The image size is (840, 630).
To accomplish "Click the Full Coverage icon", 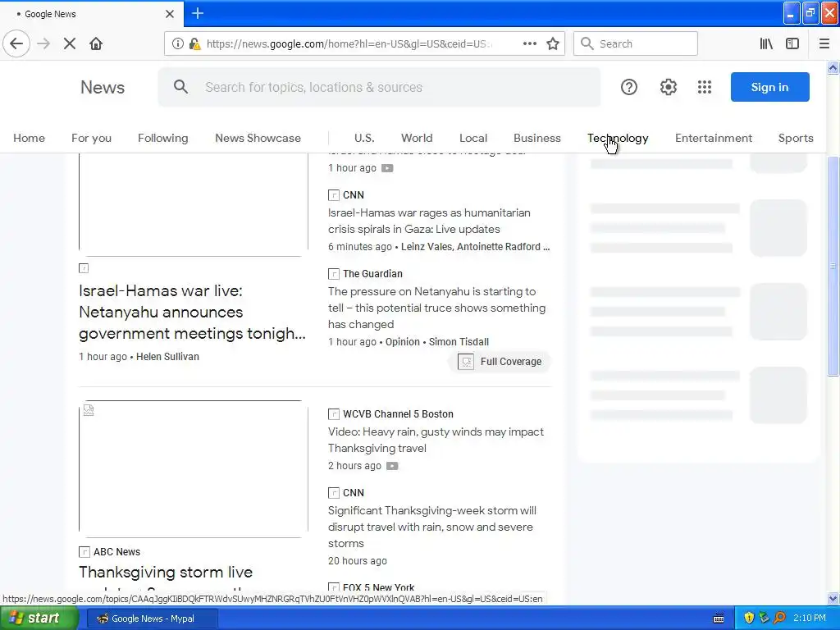I will point(466,362).
